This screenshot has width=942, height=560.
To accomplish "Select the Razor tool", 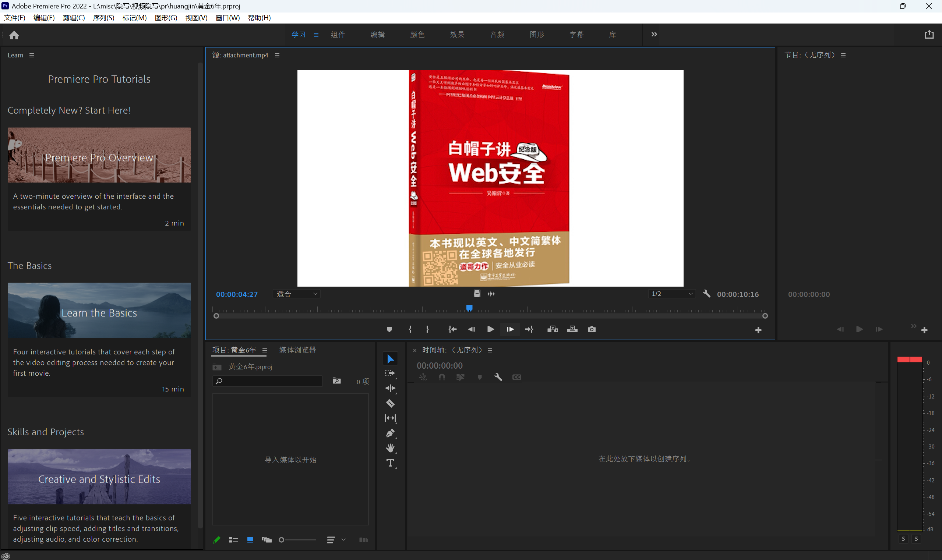I will pos(390,403).
